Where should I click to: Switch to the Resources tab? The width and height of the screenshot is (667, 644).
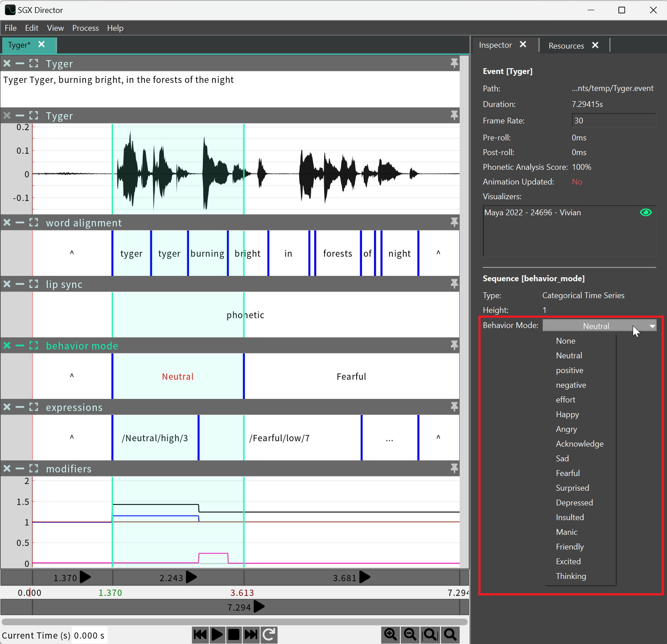(566, 45)
